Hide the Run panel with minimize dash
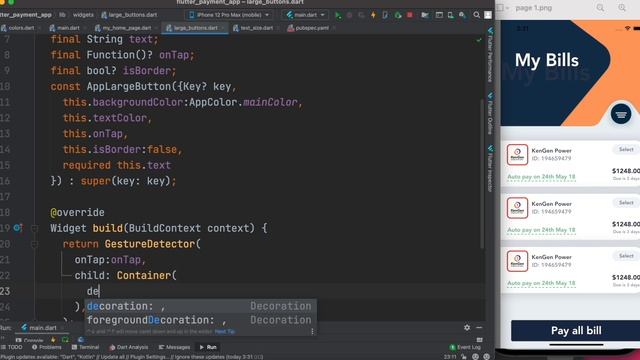Screen dimensions: 640x360 [479, 327]
